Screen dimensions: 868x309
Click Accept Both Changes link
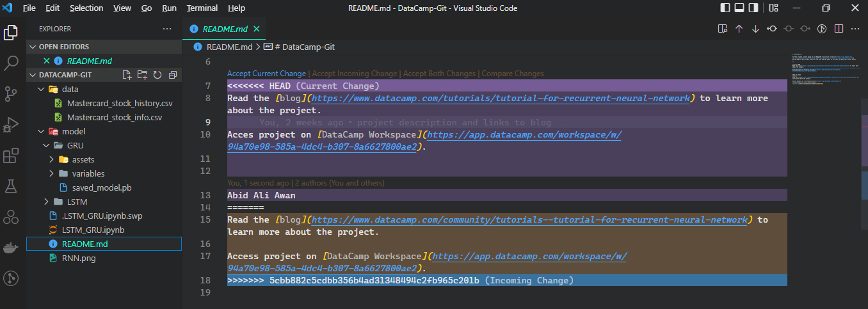tap(440, 74)
